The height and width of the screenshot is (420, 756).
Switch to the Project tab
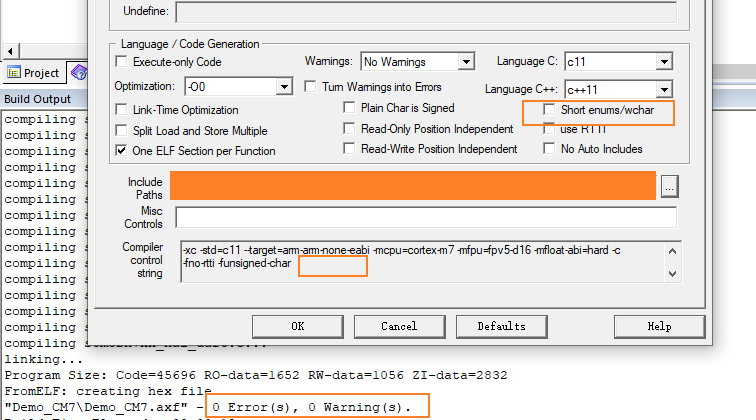pyautogui.click(x=33, y=73)
